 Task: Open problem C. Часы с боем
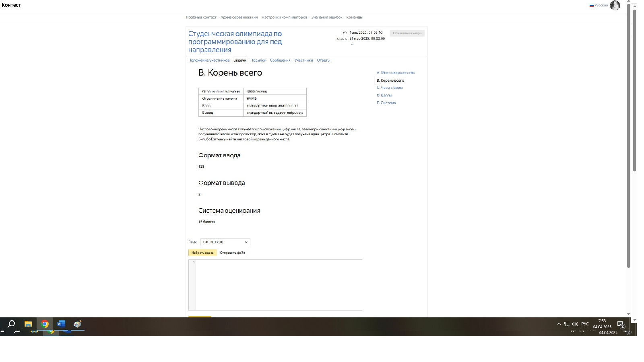coord(390,88)
